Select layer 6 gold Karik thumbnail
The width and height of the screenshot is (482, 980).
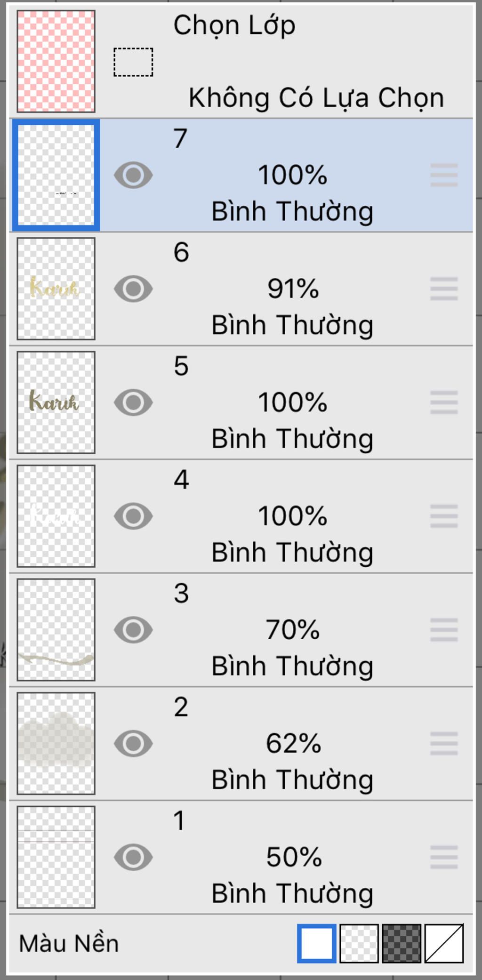(56, 289)
